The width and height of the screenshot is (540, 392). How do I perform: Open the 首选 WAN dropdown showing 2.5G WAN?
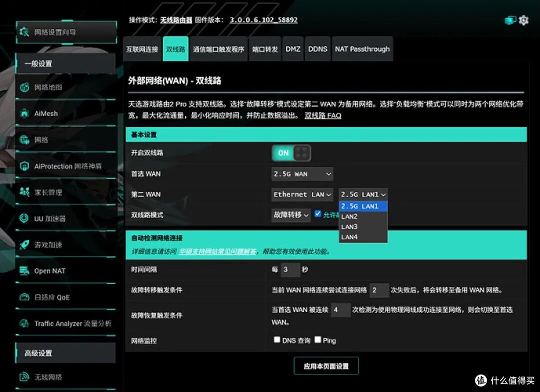click(x=302, y=174)
